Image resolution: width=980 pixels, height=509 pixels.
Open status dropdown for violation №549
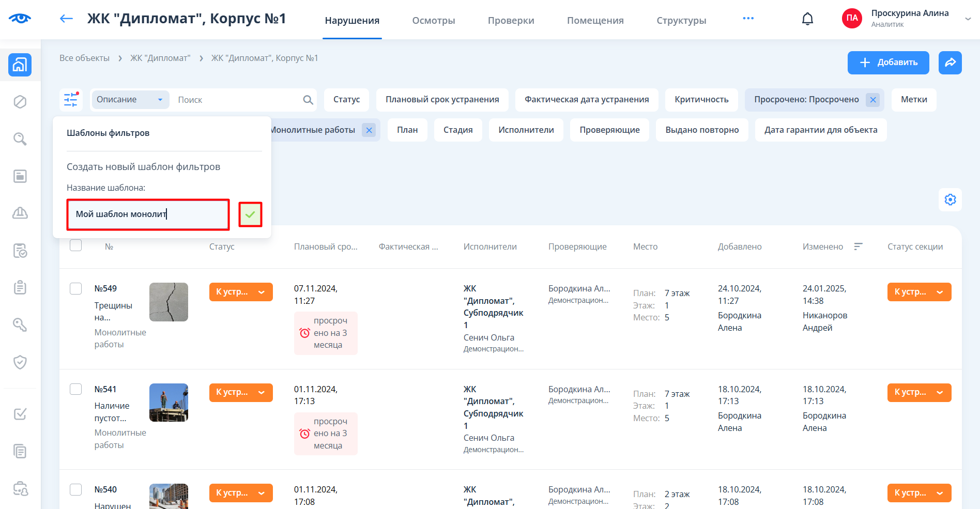pos(241,292)
